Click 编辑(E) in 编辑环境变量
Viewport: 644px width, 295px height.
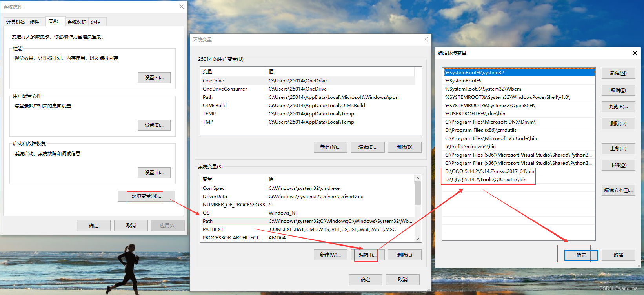[618, 90]
